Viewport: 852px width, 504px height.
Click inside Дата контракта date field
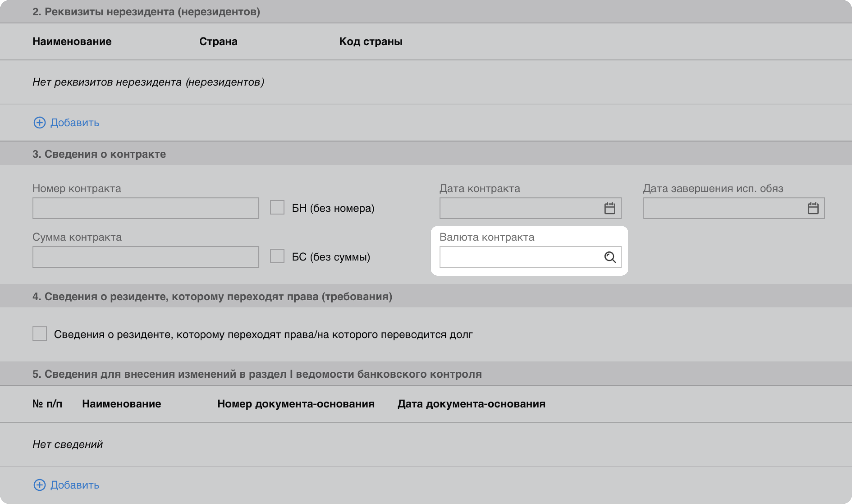click(x=519, y=208)
